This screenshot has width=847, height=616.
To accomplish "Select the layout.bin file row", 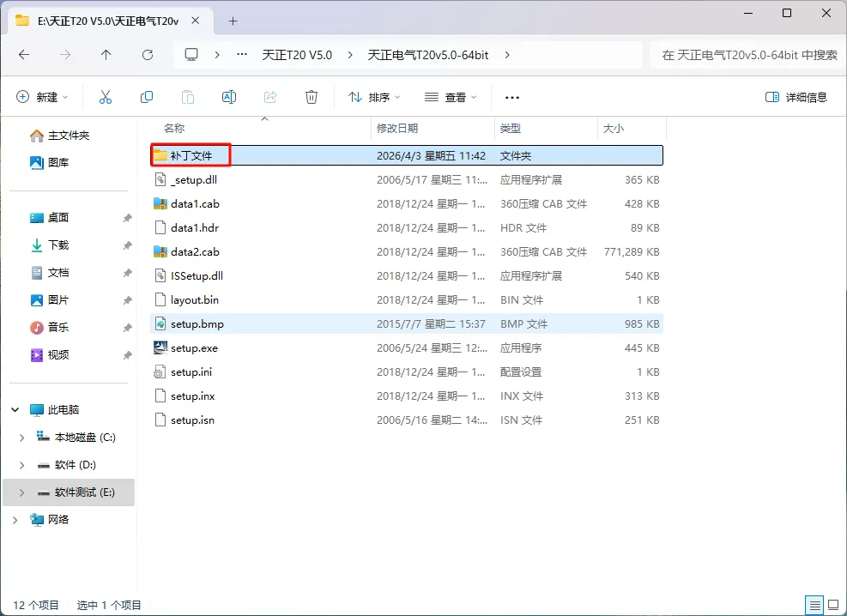I will pyautogui.click(x=407, y=299).
